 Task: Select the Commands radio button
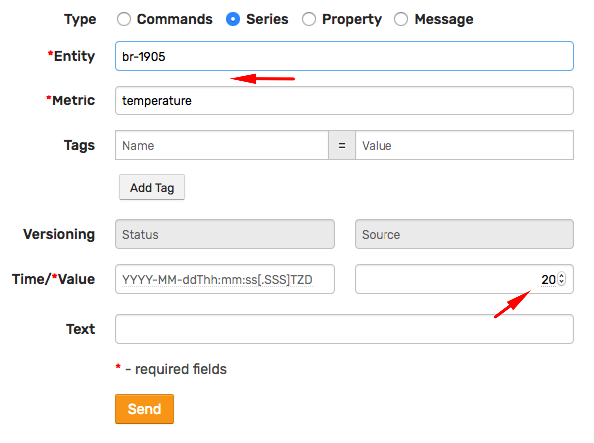pyautogui.click(x=124, y=19)
